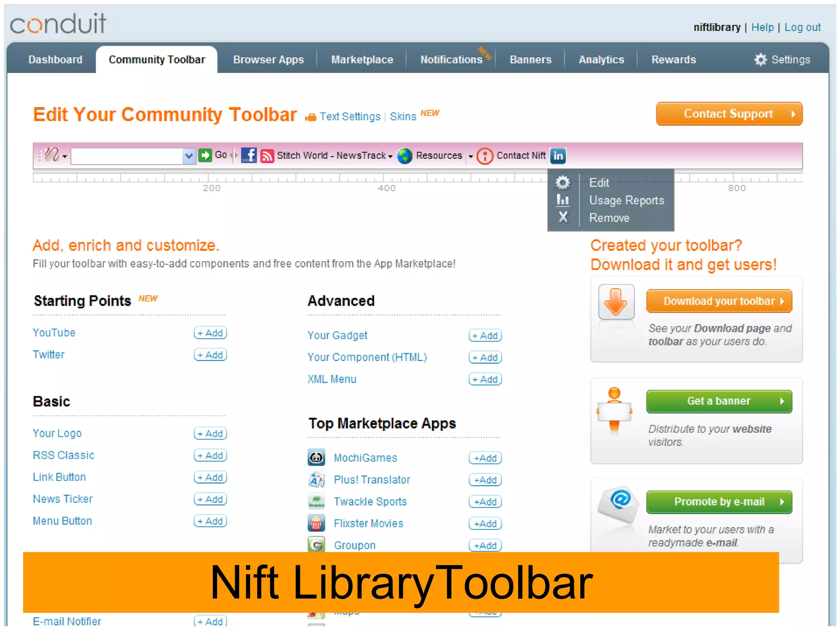The width and height of the screenshot is (840, 630).
Task: Choose Usage Reports from the context menu
Action: pyautogui.click(x=626, y=200)
